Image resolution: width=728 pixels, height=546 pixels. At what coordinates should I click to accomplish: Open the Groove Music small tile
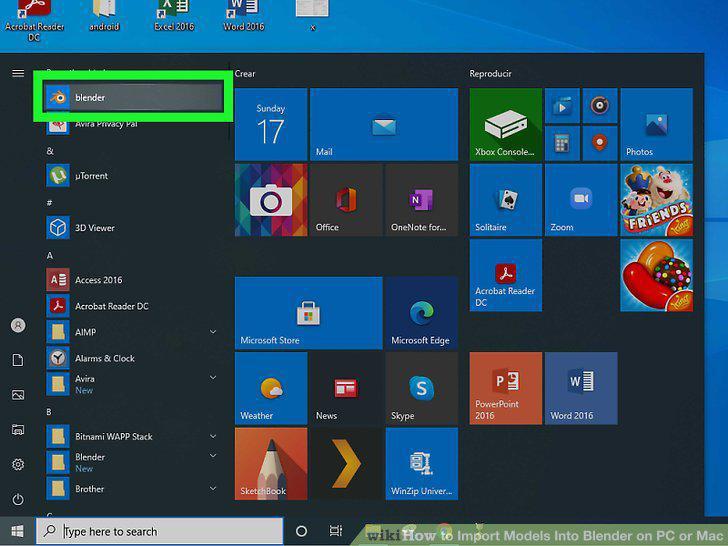click(x=600, y=106)
